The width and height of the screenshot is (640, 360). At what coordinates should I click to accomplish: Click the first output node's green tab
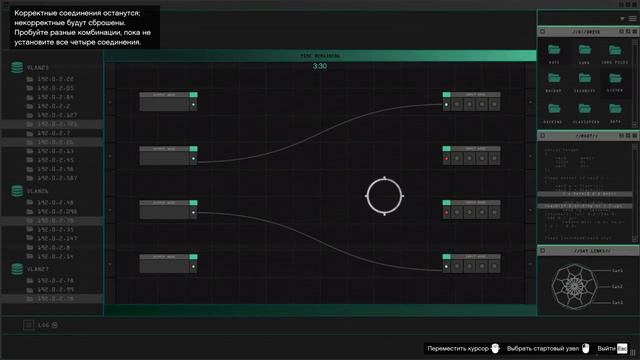tap(193, 95)
